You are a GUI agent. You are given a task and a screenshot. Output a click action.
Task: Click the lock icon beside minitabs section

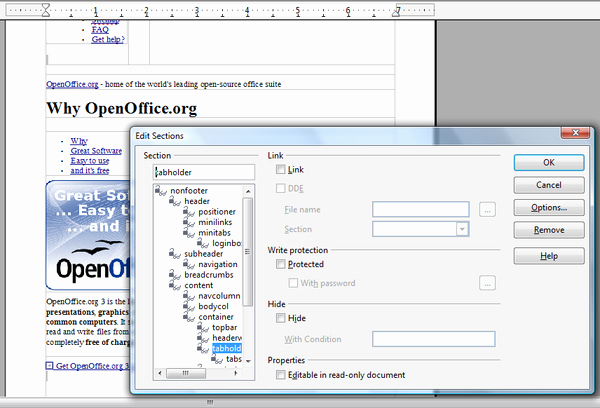189,232
